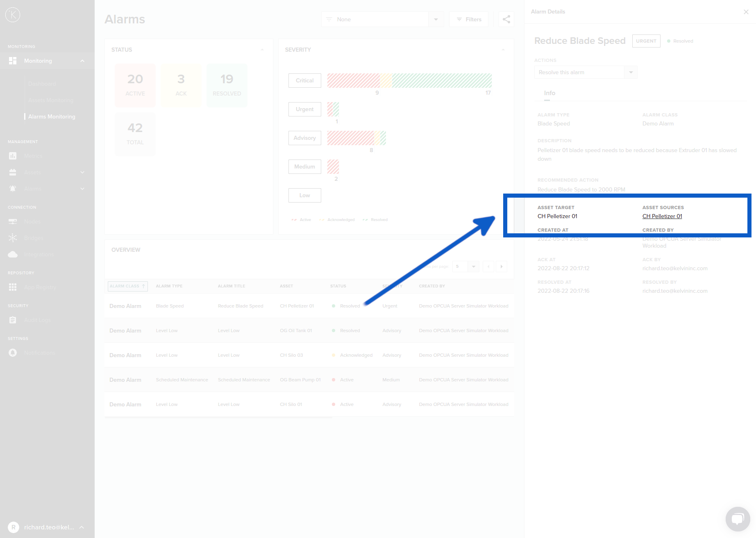Open App Registry in the sidebar

click(x=40, y=287)
